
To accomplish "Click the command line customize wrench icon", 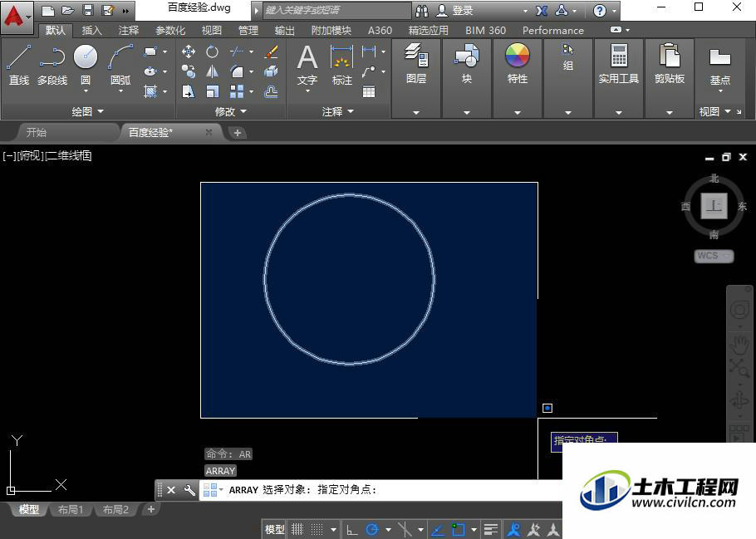I will point(189,490).
